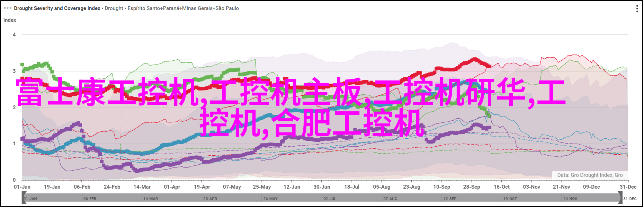Screen dimensions: 644x207
Task: Click the '31-Dec' x-axis label
Action: [628, 187]
